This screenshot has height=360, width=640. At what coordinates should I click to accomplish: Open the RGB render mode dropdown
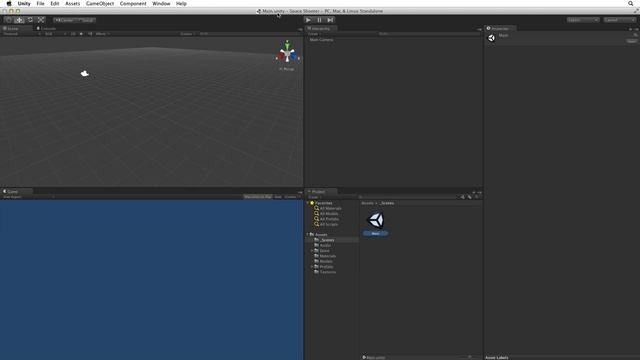tap(56, 34)
